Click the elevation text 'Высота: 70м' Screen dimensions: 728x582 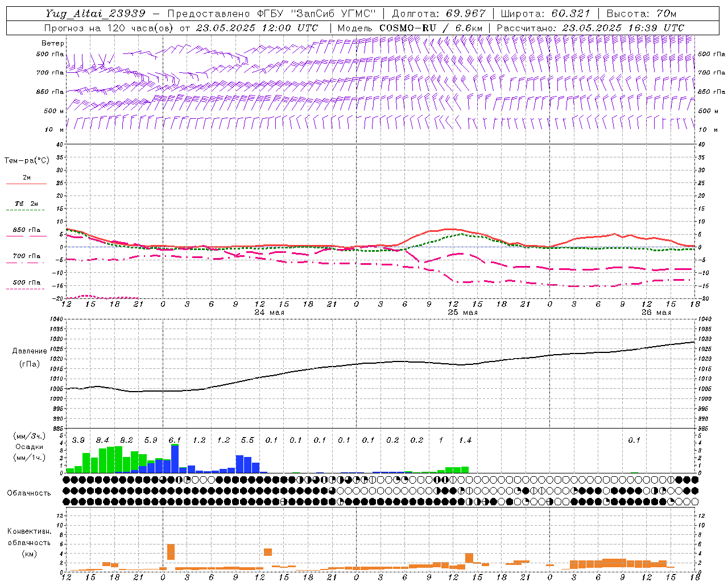642,14
